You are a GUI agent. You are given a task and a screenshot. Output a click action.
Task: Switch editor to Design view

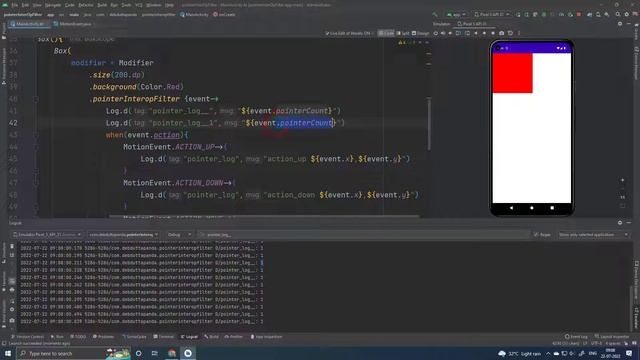[420, 33]
